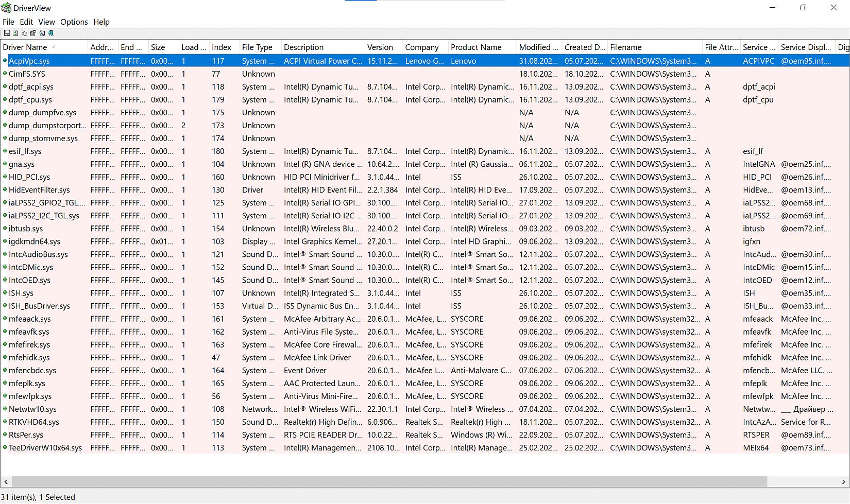Click the Save toolbar icon
Screen dimensions: 850x504
[x=7, y=33]
